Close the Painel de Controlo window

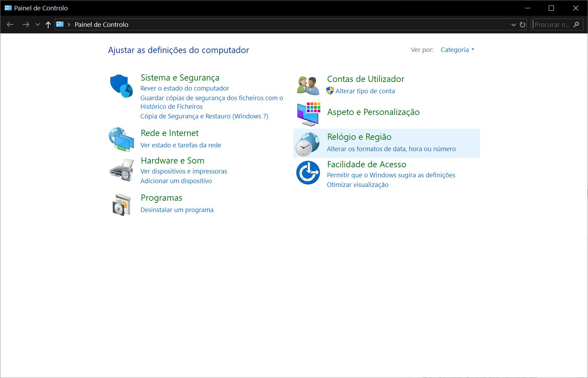click(575, 8)
